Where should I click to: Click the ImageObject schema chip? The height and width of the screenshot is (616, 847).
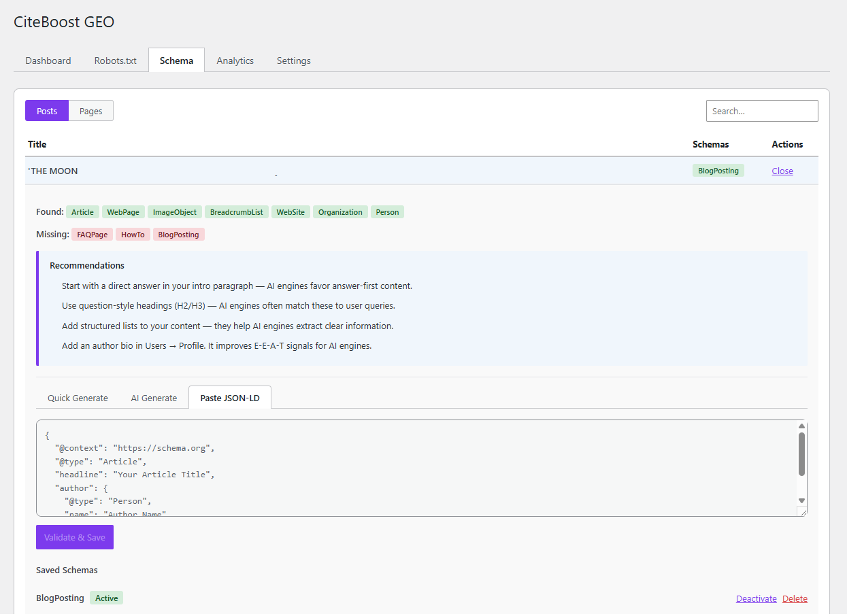coord(174,211)
